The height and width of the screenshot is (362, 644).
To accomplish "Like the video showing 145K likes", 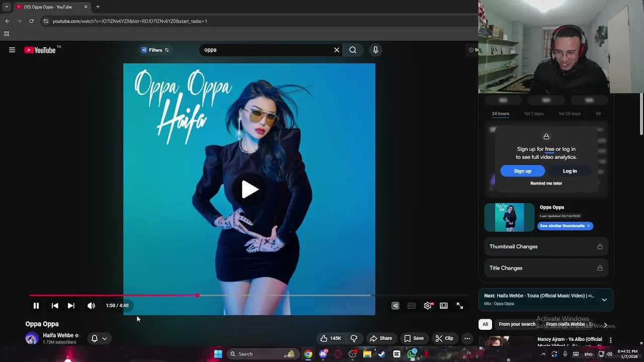I will [x=331, y=338].
